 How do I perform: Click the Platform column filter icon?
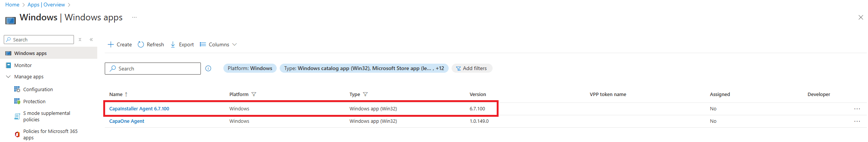click(x=254, y=94)
